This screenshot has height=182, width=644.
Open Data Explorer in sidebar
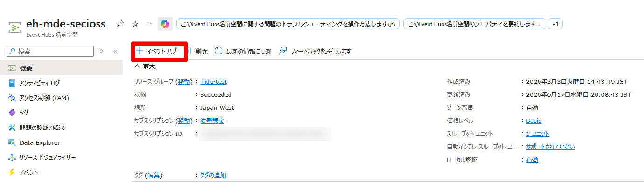pos(40,142)
